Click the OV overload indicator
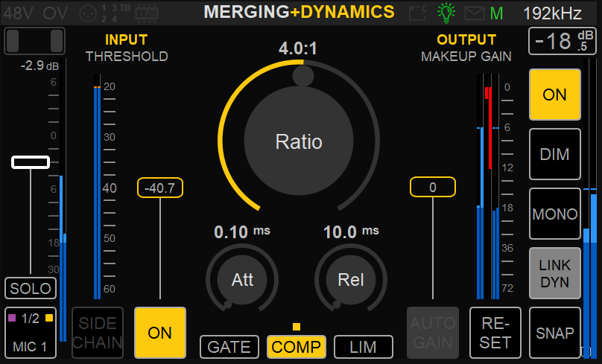Image resolution: width=602 pixels, height=364 pixels. pos(56,14)
